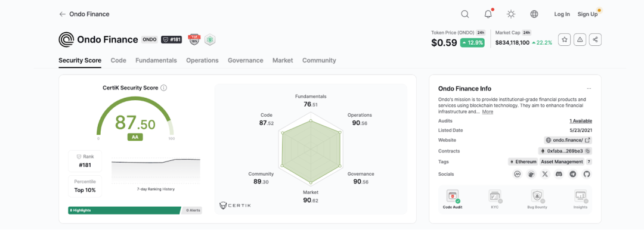Toggle the Market Cap 24h selector

coord(527,32)
